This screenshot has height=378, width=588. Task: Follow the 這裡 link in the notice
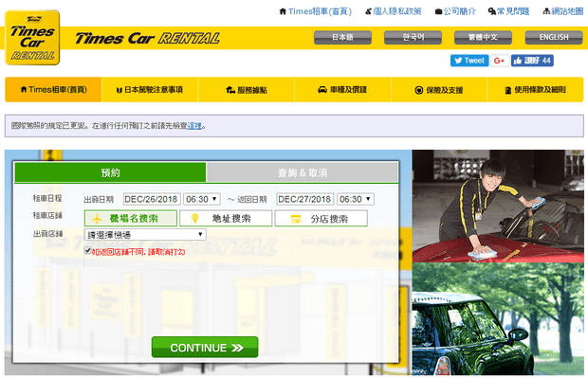[194, 126]
